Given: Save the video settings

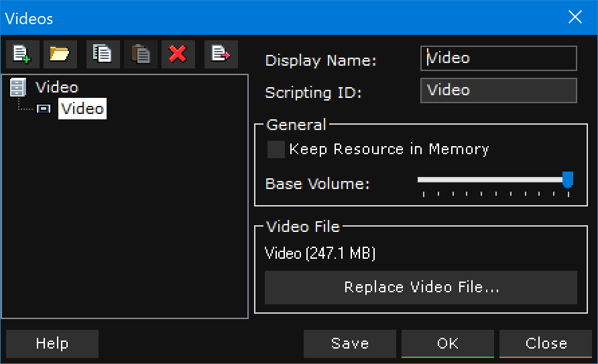Looking at the screenshot, I should (350, 344).
